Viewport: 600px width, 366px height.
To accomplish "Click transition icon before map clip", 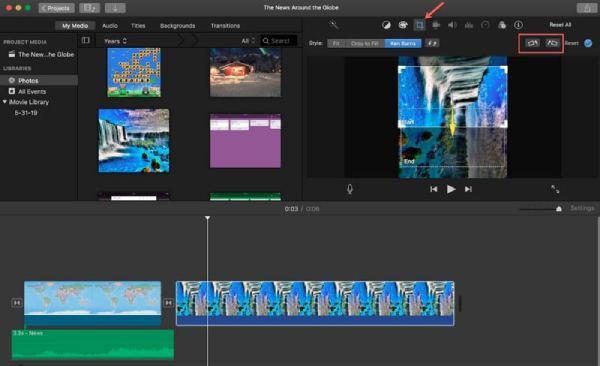I will 17,303.
